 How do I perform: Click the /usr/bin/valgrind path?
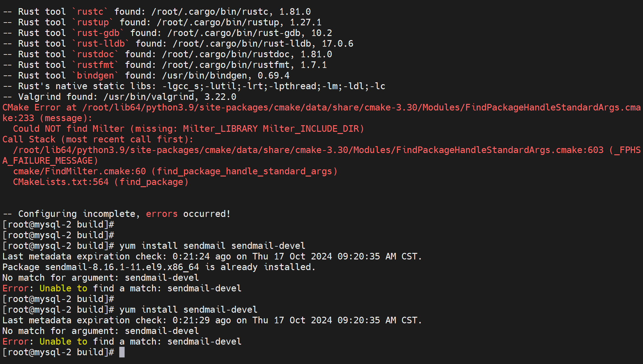pyautogui.click(x=149, y=97)
